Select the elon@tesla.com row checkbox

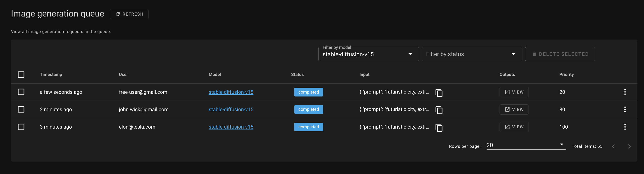pyautogui.click(x=21, y=127)
